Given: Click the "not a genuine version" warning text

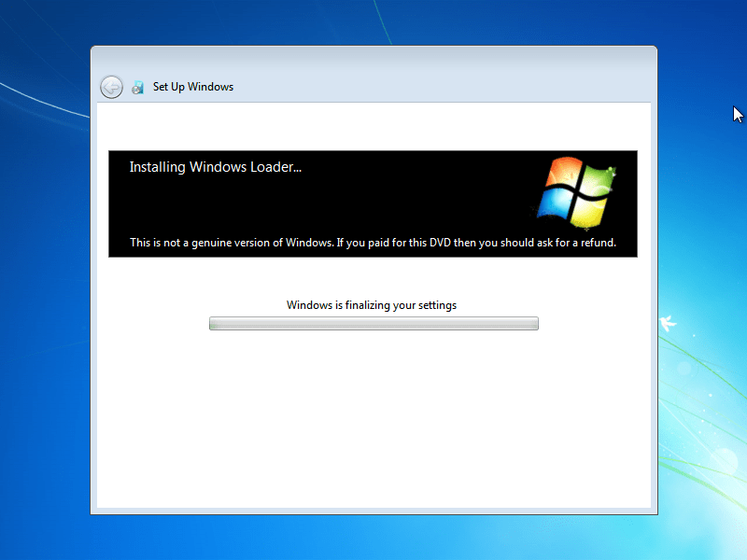Looking at the screenshot, I should click(373, 243).
